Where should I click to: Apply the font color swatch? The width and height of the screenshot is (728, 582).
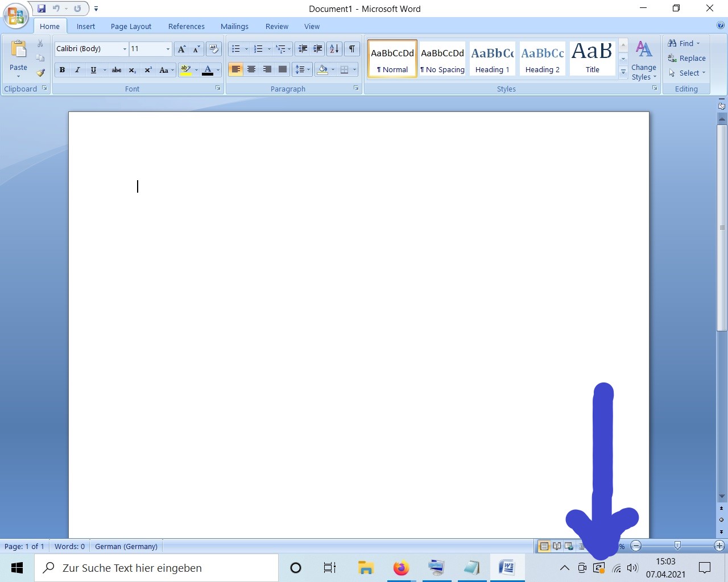tap(208, 70)
